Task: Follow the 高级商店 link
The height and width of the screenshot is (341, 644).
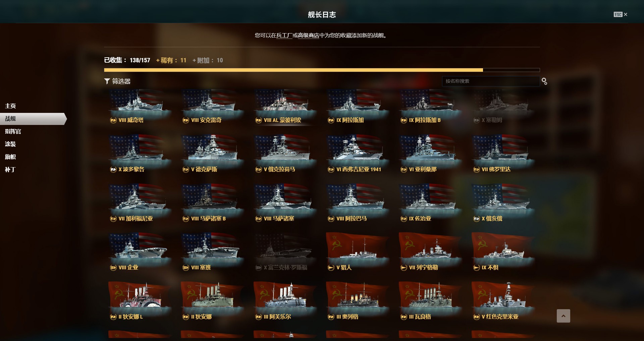Action: (309, 35)
